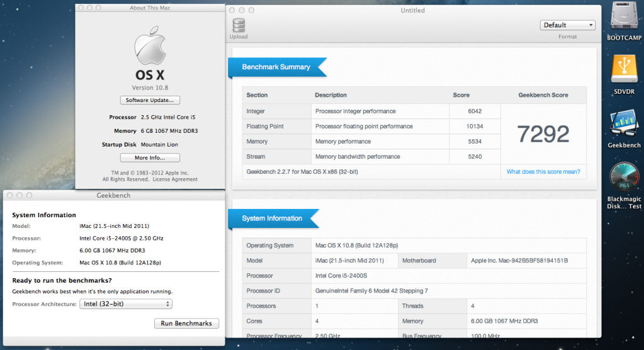This screenshot has width=644, height=350.
Task: Click the Benchmark Summary banner heading
Action: coord(276,67)
